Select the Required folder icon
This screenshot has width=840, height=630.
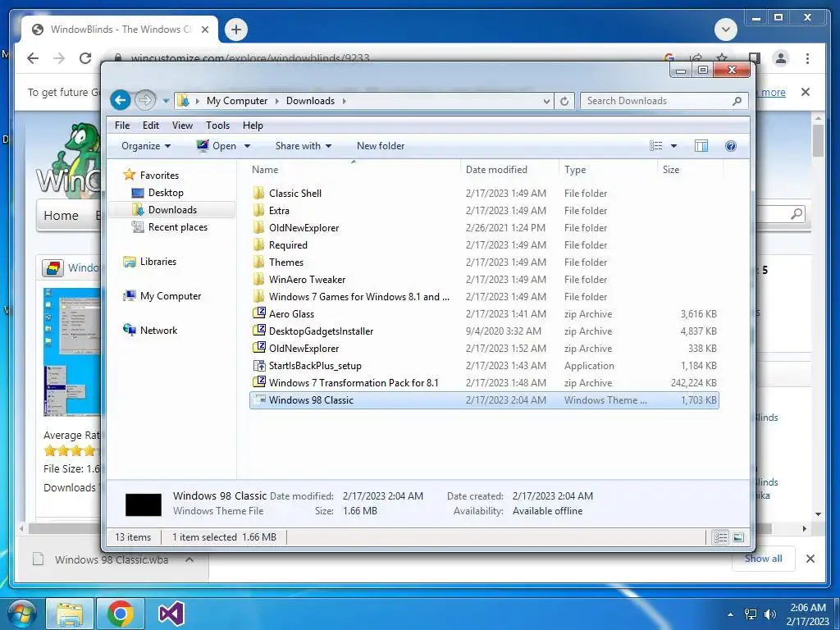click(258, 244)
